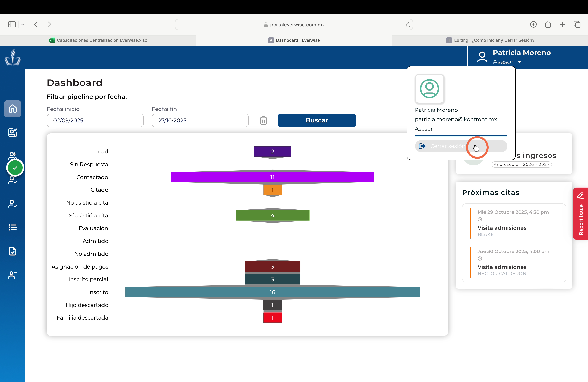Click the green Sí asistió a cita bar
Screen dimensions: 588x382
coord(272,215)
